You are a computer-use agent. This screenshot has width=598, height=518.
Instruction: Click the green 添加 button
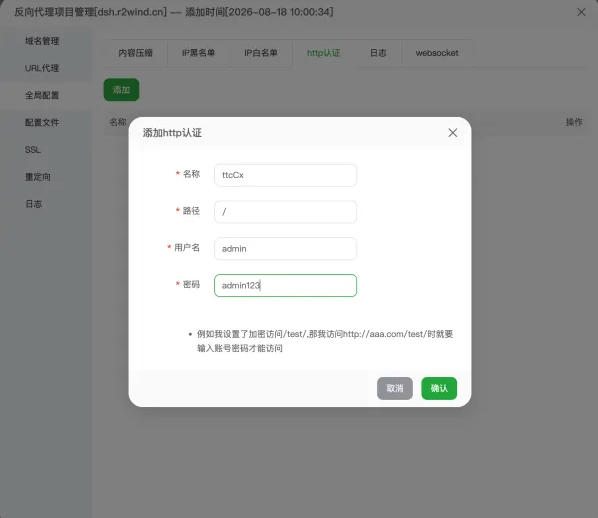[x=121, y=90]
